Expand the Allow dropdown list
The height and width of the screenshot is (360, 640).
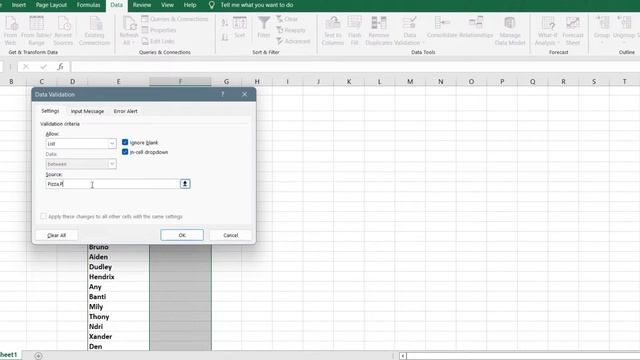coord(112,144)
